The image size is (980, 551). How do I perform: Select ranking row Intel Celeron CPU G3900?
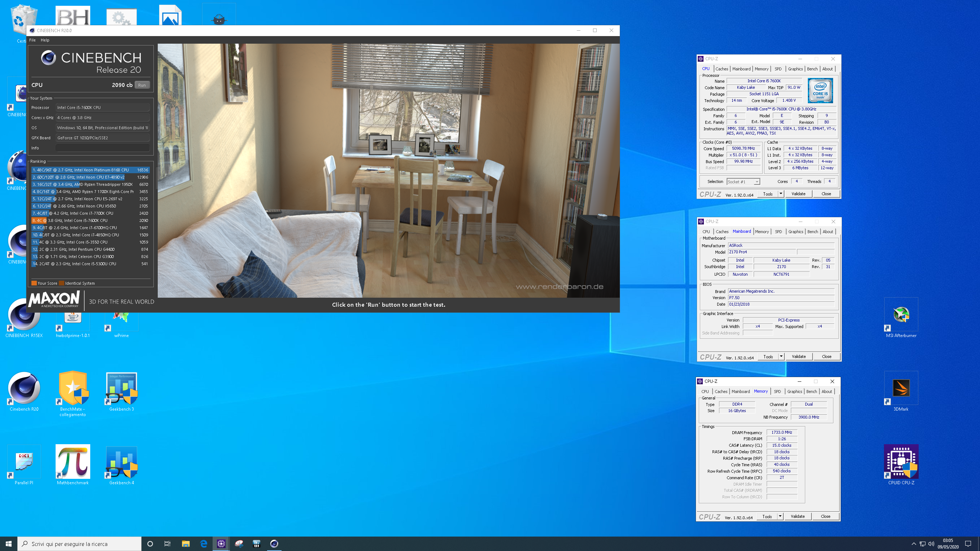[90, 257]
